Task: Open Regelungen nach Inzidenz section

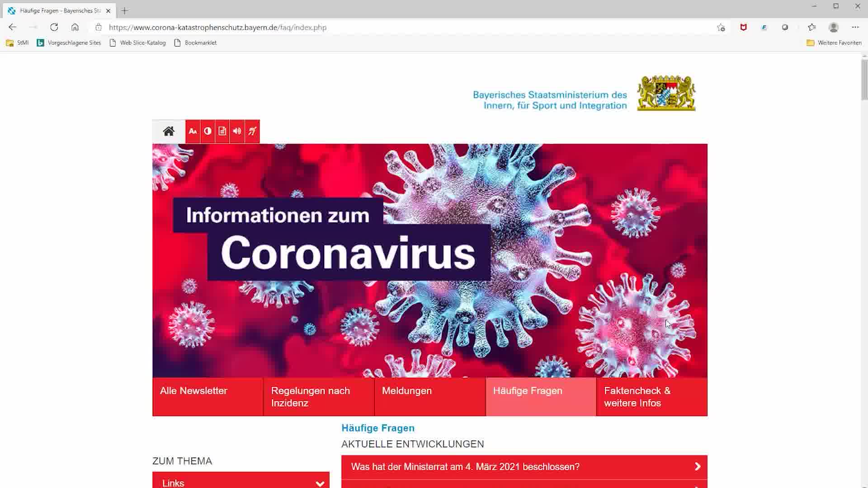Action: [x=319, y=397]
